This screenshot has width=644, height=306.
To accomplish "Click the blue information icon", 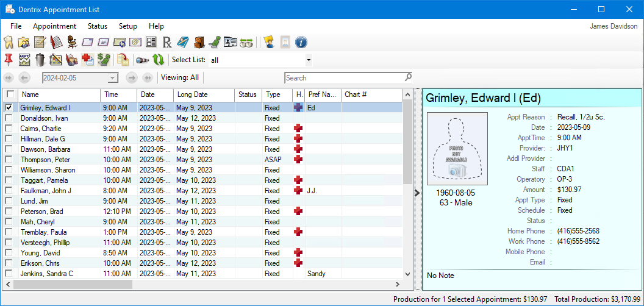I will [301, 42].
